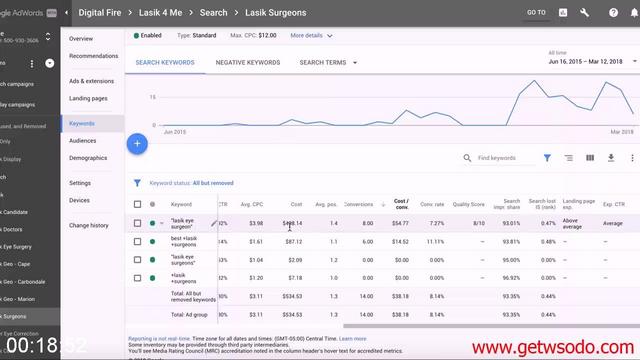Click the green status dot for best +lasik +surgeons
The width and height of the screenshot is (640, 360).
click(152, 242)
